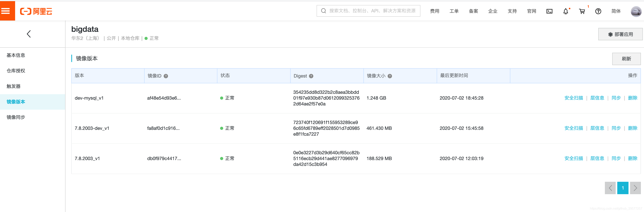The height and width of the screenshot is (212, 644).
Task: Go back using the left chevron
Action: (x=29, y=34)
